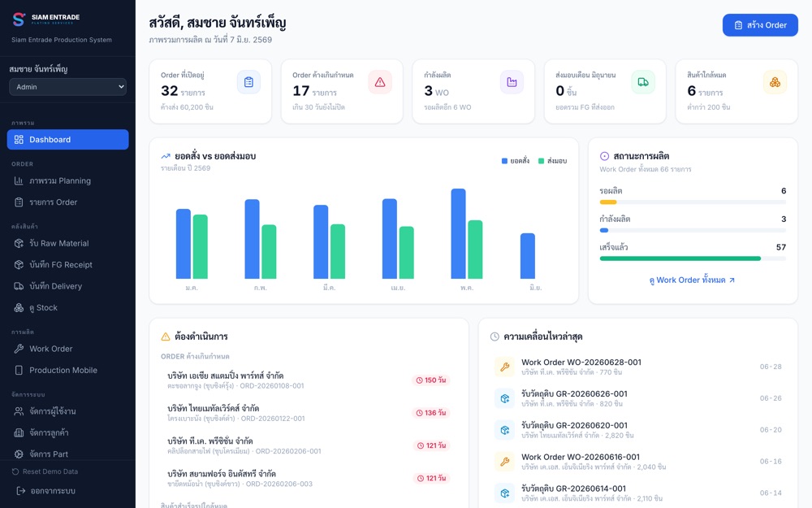Screen dimensions: 812x508
Task: Open the Order list menu item
Action: [68, 202]
